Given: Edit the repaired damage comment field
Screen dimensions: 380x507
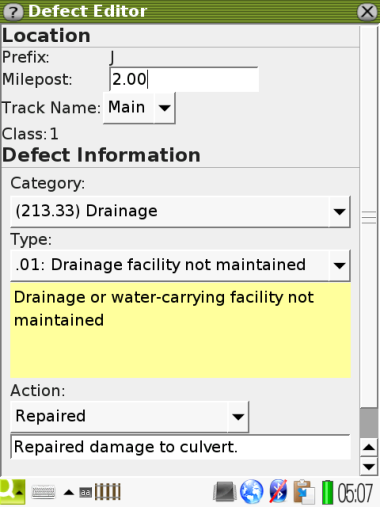Looking at the screenshot, I should 180,447.
